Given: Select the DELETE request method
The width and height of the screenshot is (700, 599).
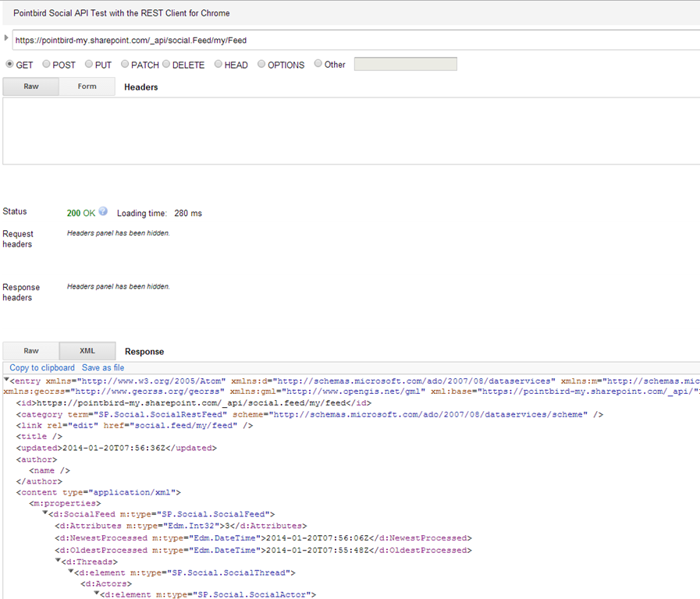Looking at the screenshot, I should point(166,64).
